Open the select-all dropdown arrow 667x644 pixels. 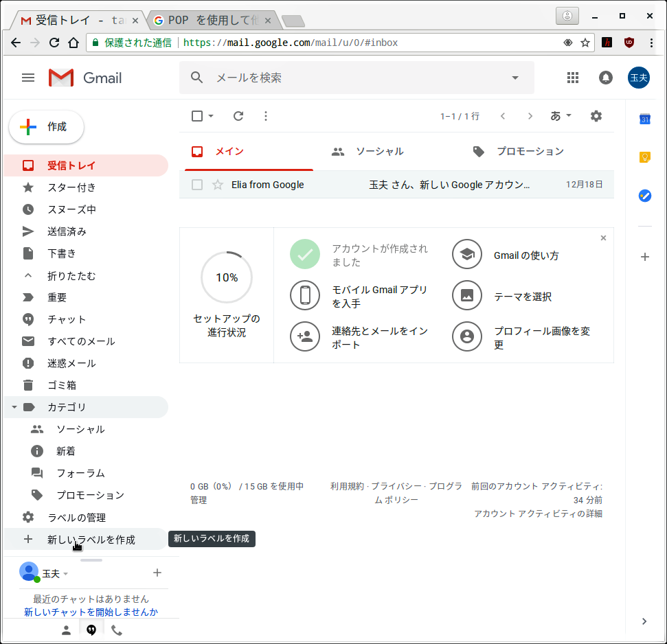click(x=211, y=116)
